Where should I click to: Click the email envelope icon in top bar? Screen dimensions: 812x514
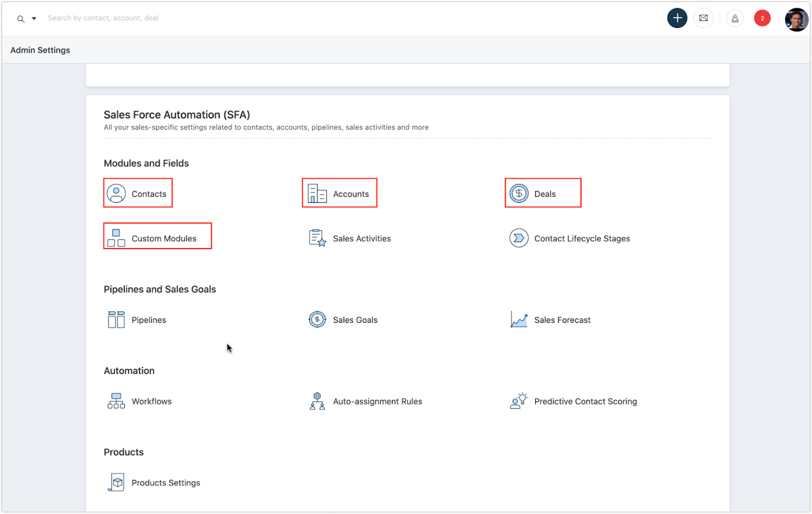tap(703, 18)
